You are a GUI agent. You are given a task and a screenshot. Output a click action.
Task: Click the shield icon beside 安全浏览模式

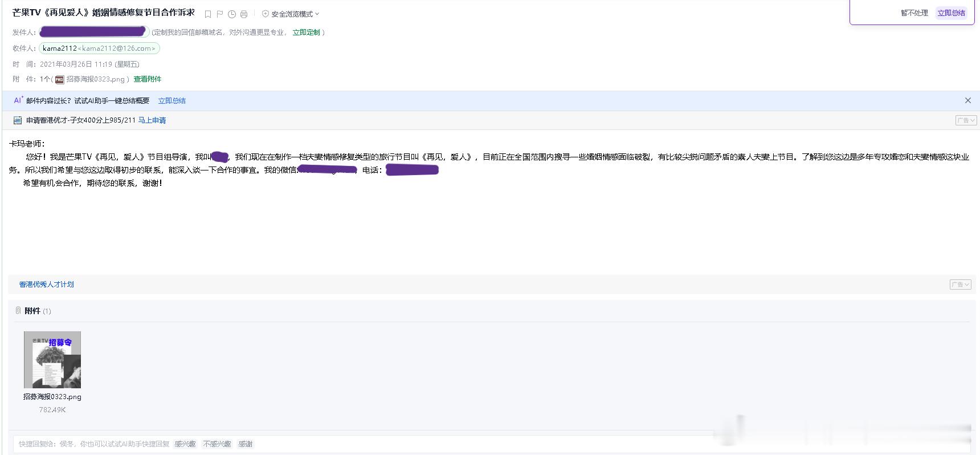[266, 14]
